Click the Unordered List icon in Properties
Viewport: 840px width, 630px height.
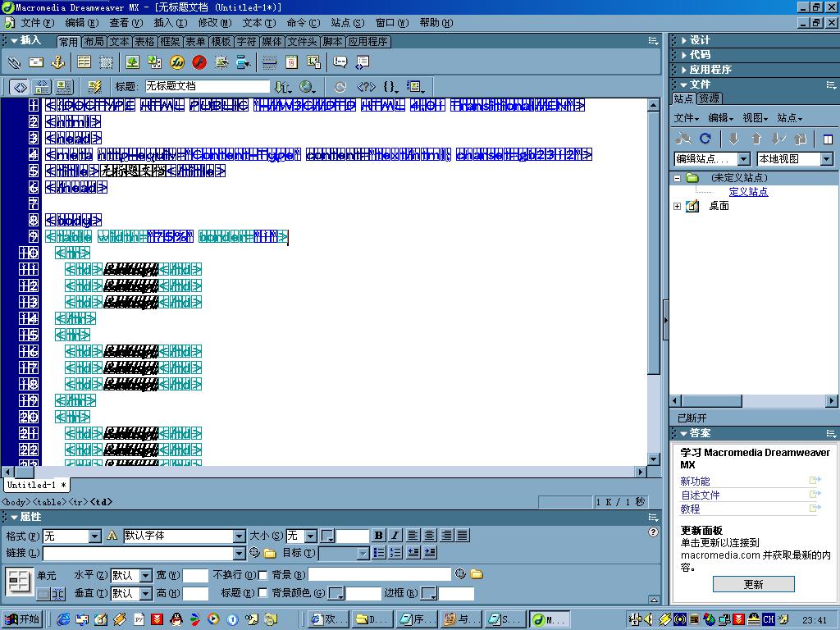pos(379,552)
